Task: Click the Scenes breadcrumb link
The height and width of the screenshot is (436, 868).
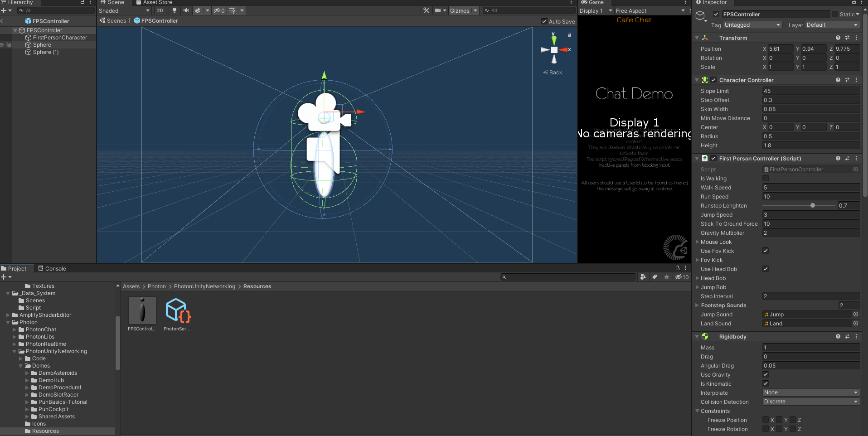Action: point(116,21)
